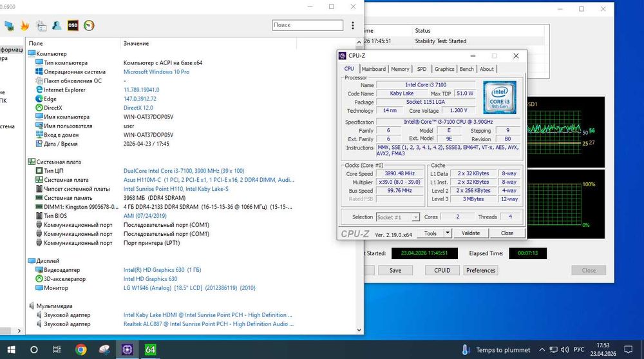Image resolution: width=644 pixels, height=359 pixels.
Task: Open the Task View taskbar button
Action: pos(57,349)
